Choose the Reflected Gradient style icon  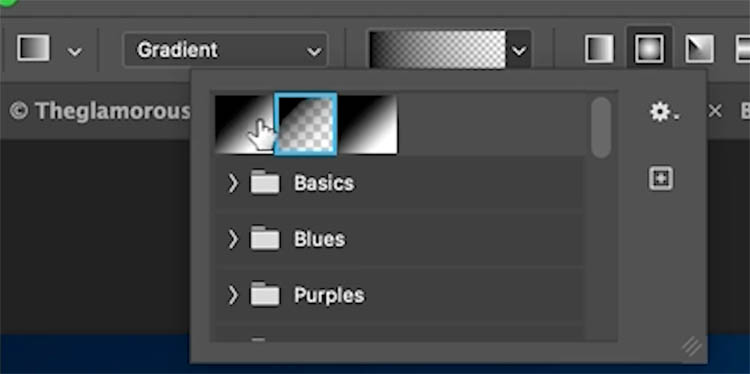(742, 48)
